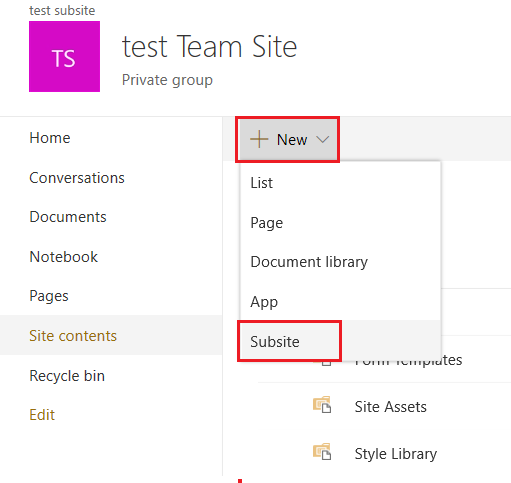The width and height of the screenshot is (511, 483).
Task: Click the plus icon beside New
Action: pos(259,139)
